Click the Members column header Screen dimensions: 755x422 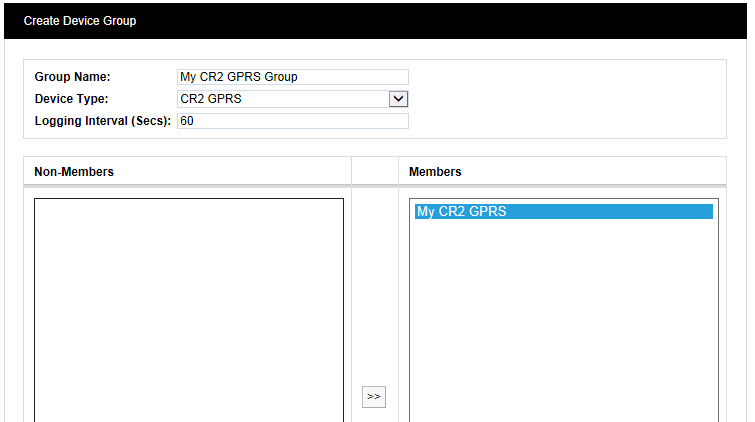(x=435, y=172)
